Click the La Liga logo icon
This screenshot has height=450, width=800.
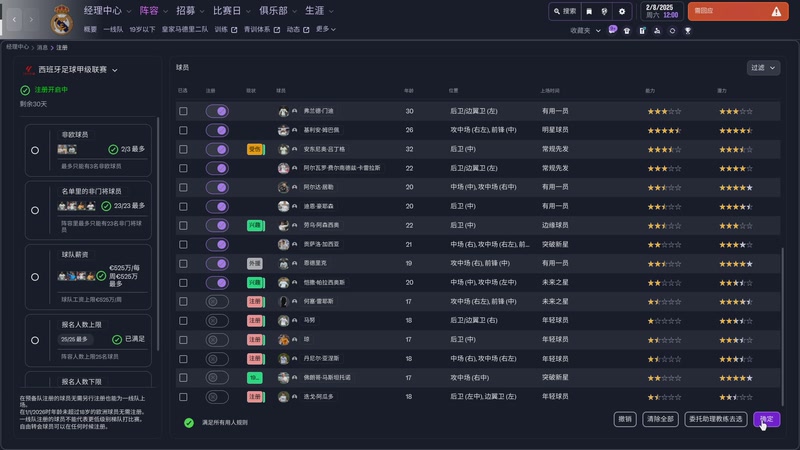tap(29, 69)
